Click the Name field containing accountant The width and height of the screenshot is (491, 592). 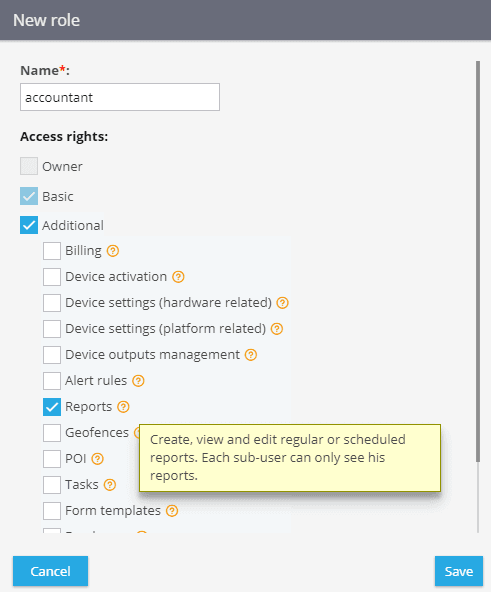(x=120, y=97)
